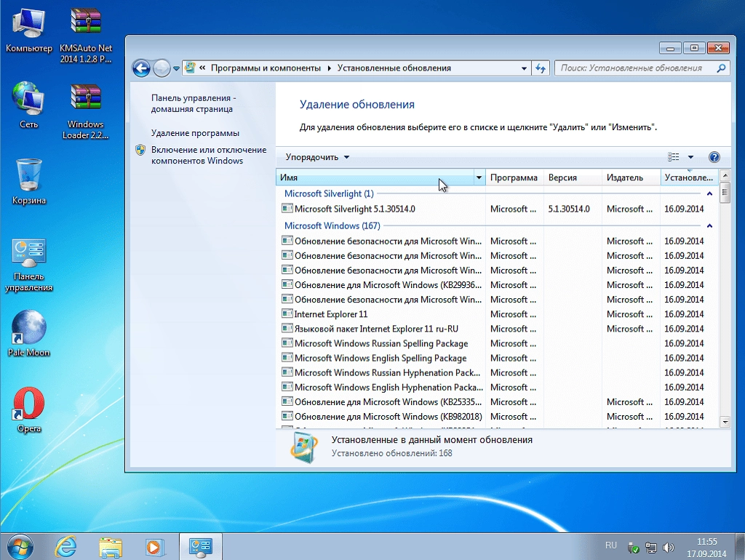
Task: Open the volume speaker tray icon
Action: pos(668,548)
